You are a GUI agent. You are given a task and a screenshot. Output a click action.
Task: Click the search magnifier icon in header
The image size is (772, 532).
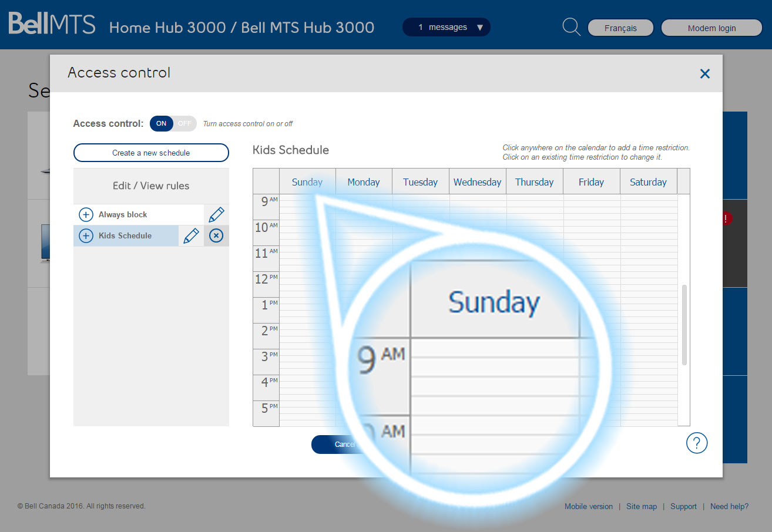[571, 27]
